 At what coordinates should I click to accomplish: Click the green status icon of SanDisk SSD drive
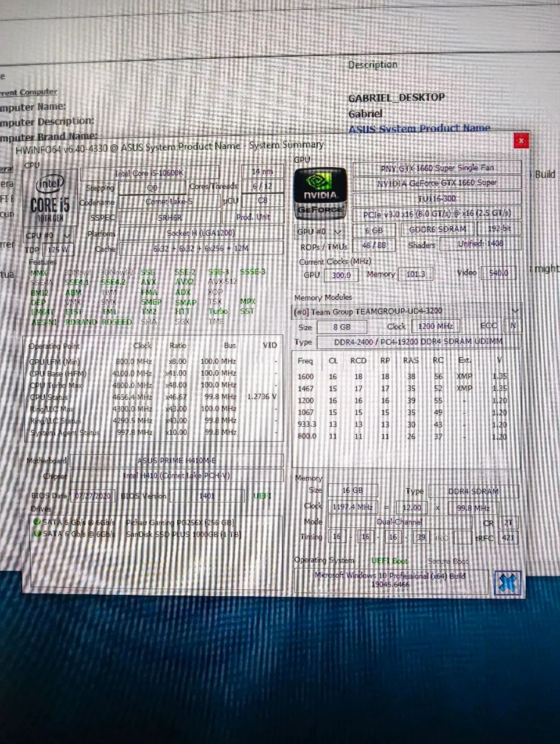point(38,534)
